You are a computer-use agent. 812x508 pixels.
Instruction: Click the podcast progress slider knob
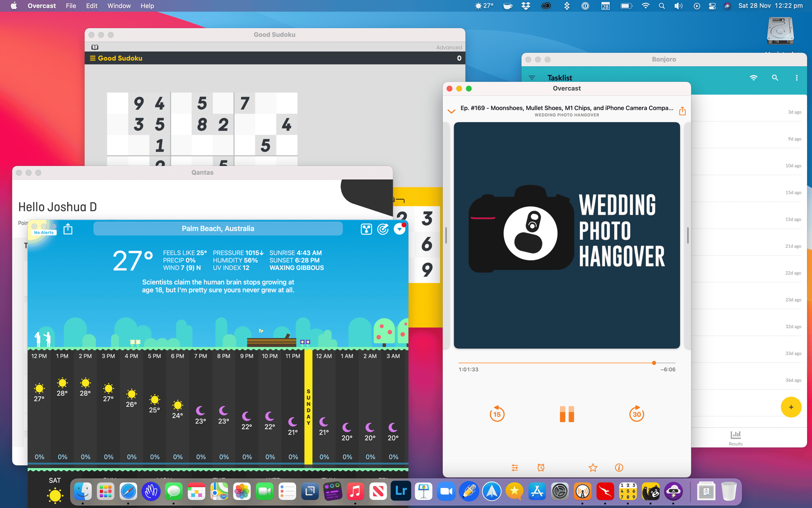[x=654, y=363]
